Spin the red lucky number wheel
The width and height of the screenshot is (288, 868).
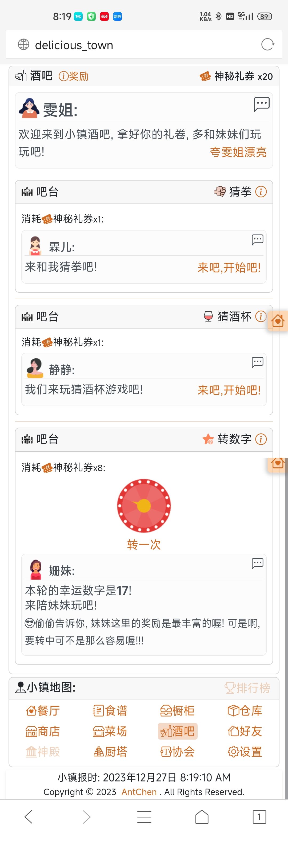[x=144, y=505]
